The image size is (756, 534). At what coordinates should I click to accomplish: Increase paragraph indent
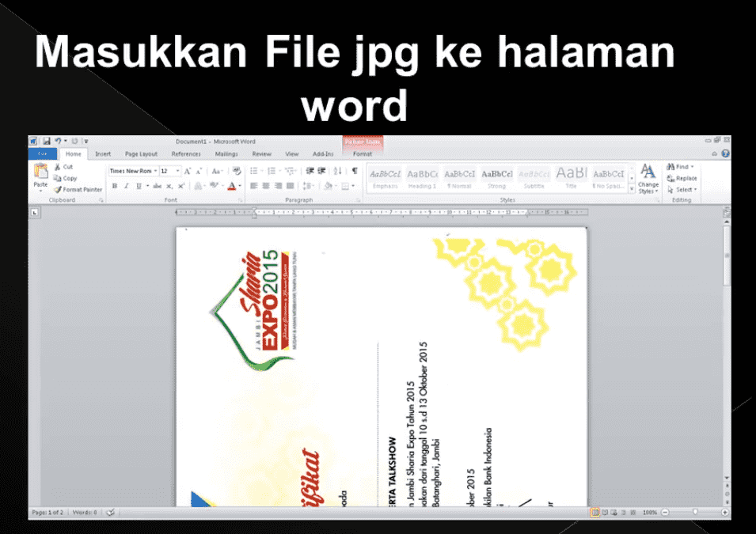tap(321, 171)
